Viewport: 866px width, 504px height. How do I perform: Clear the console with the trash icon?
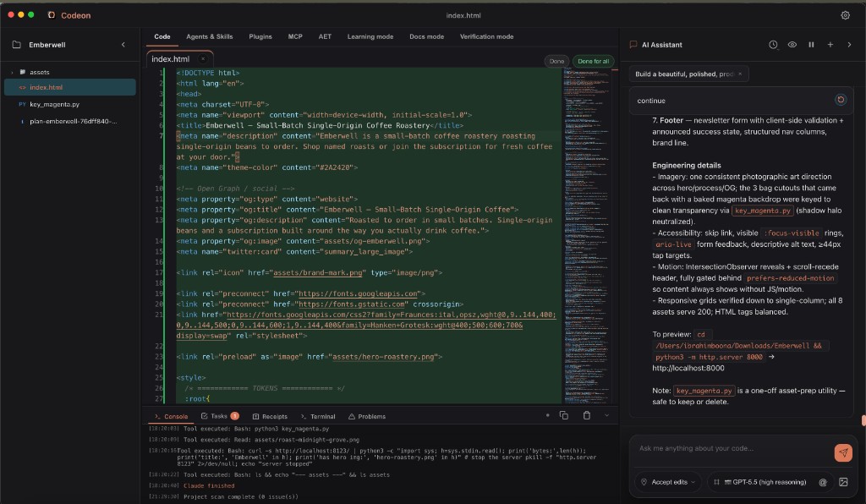tap(587, 415)
